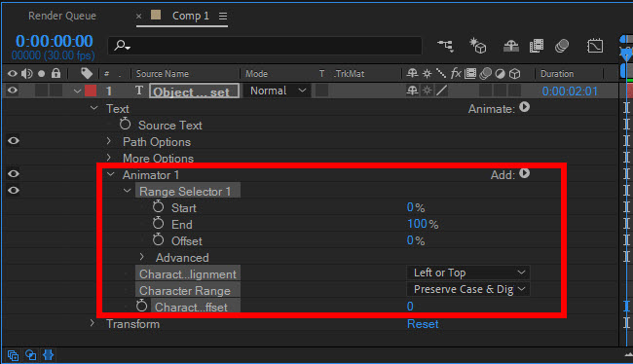Click the search magnifier icon
Image resolution: width=633 pixels, height=364 pixels.
point(121,45)
